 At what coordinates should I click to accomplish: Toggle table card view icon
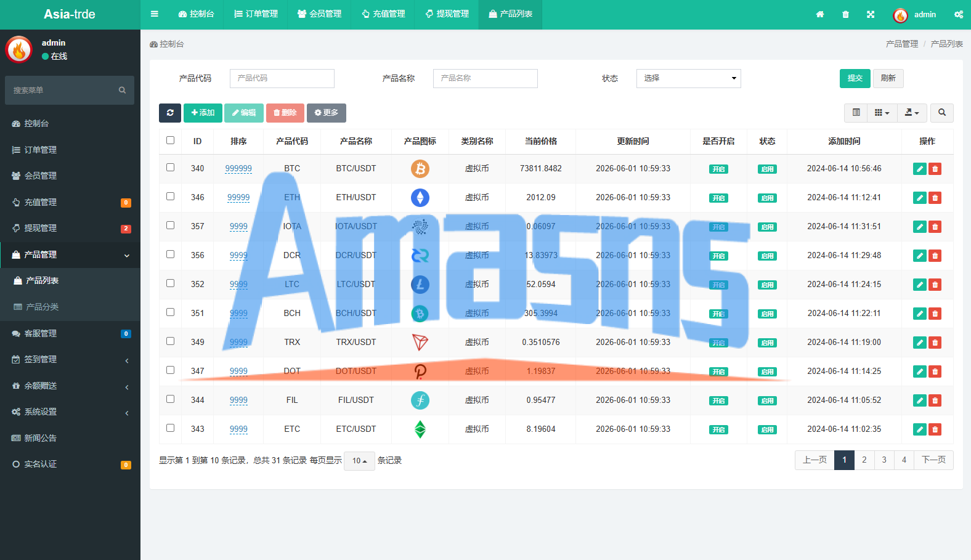856,113
